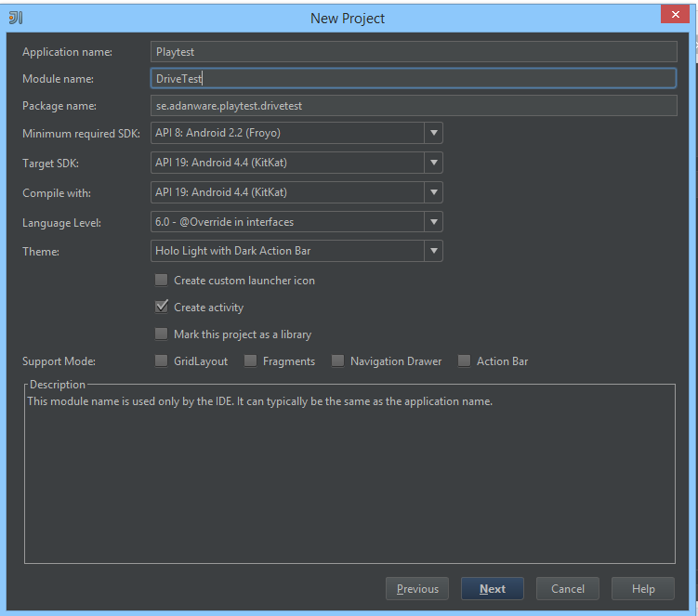Close the New Project dialog
The width and height of the screenshot is (698, 616).
coord(674,15)
